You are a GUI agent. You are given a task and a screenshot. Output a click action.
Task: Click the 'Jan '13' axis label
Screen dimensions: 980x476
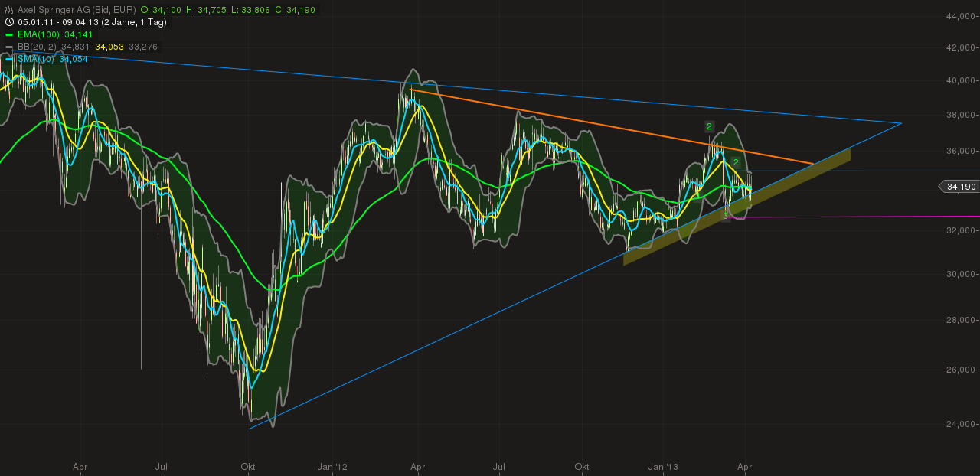pyautogui.click(x=665, y=466)
